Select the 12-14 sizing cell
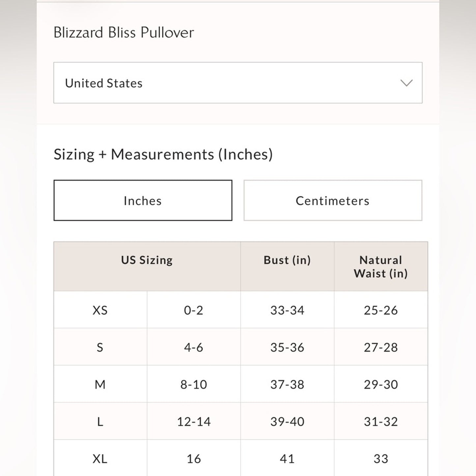The width and height of the screenshot is (476, 476). [x=194, y=421]
